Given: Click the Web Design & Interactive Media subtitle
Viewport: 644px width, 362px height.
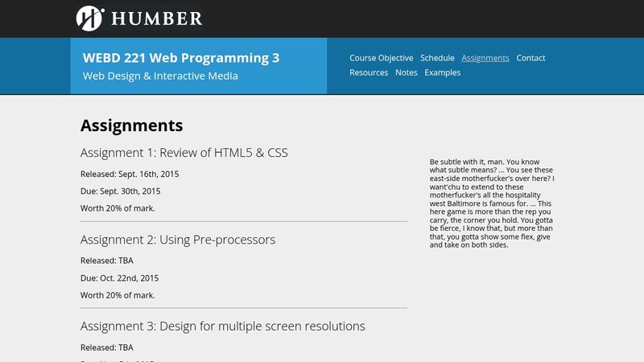Looking at the screenshot, I should click(160, 76).
